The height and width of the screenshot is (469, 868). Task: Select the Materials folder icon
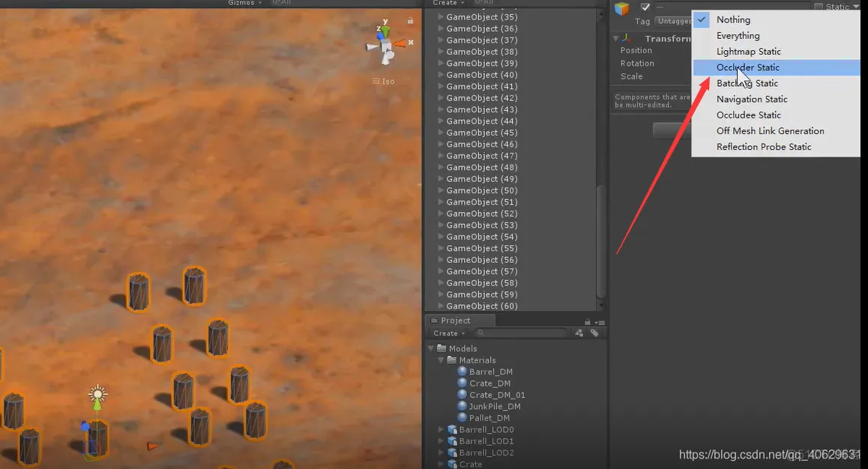click(x=452, y=360)
